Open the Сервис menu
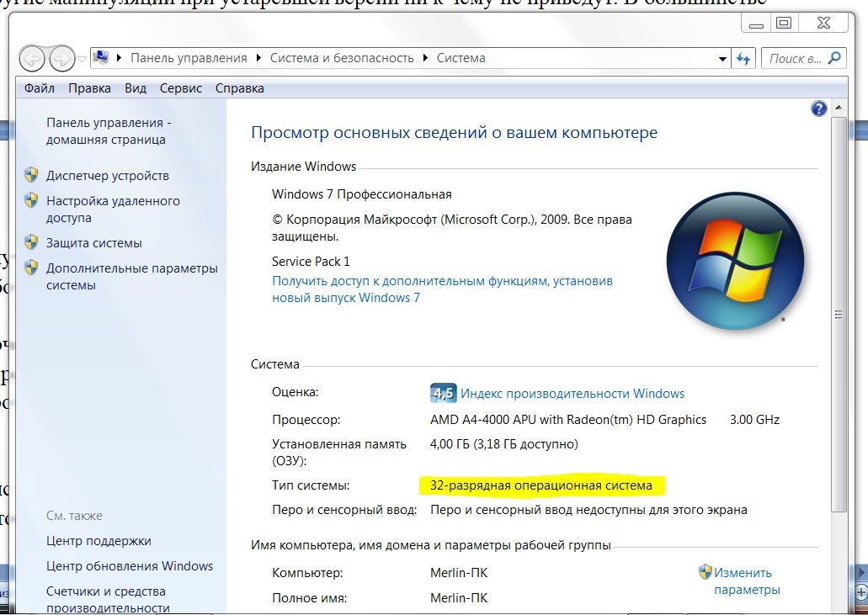Screen dimensions: 868x615 pyautogui.click(x=180, y=88)
